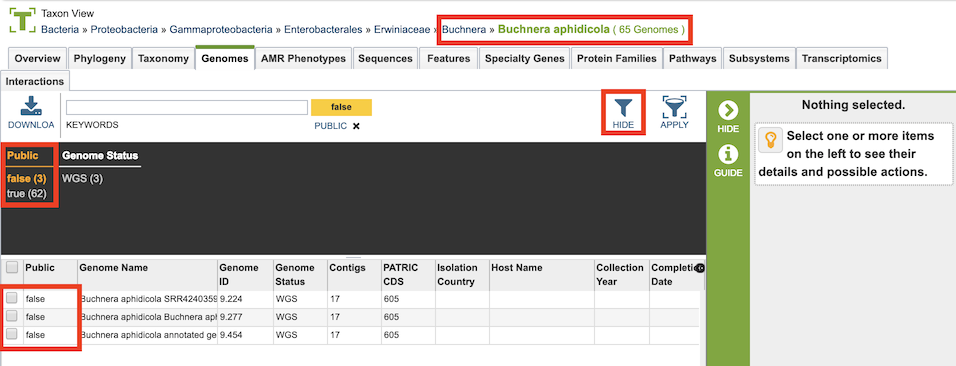Open the Interactions tab
Screen dimensions: 956x366
point(35,81)
